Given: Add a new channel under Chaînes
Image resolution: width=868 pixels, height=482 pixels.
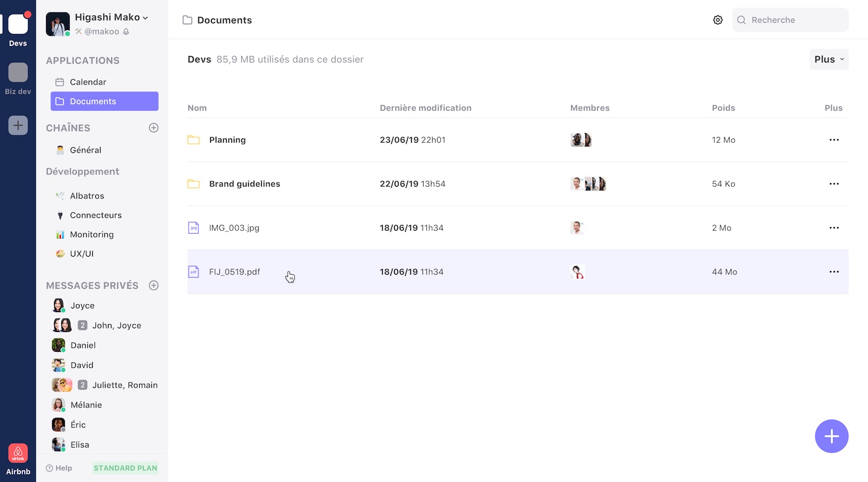Looking at the screenshot, I should point(154,128).
